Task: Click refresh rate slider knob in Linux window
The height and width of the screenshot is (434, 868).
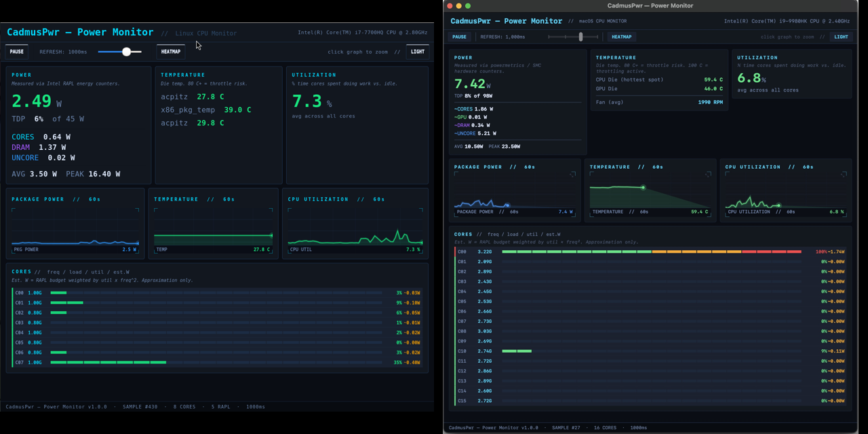Action: pos(126,52)
